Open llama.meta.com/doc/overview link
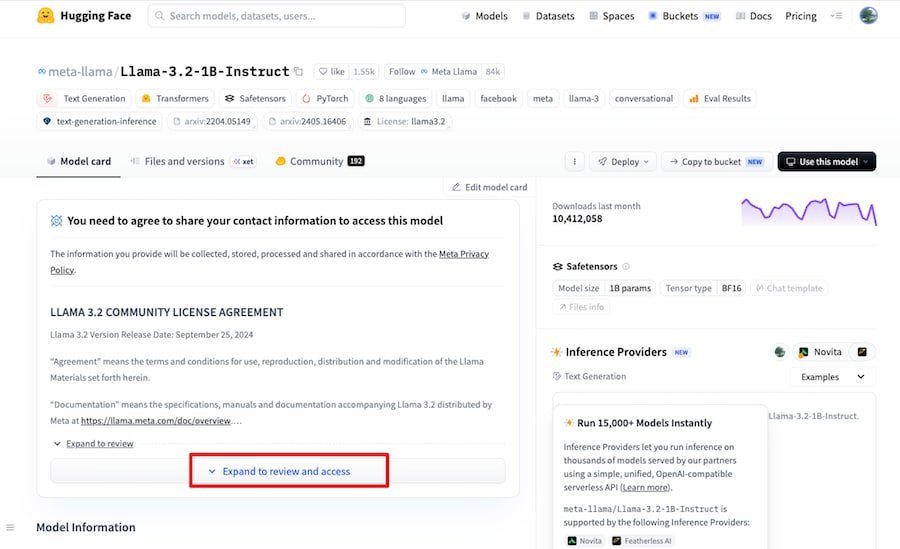Image resolution: width=900 pixels, height=549 pixels. coord(156,420)
